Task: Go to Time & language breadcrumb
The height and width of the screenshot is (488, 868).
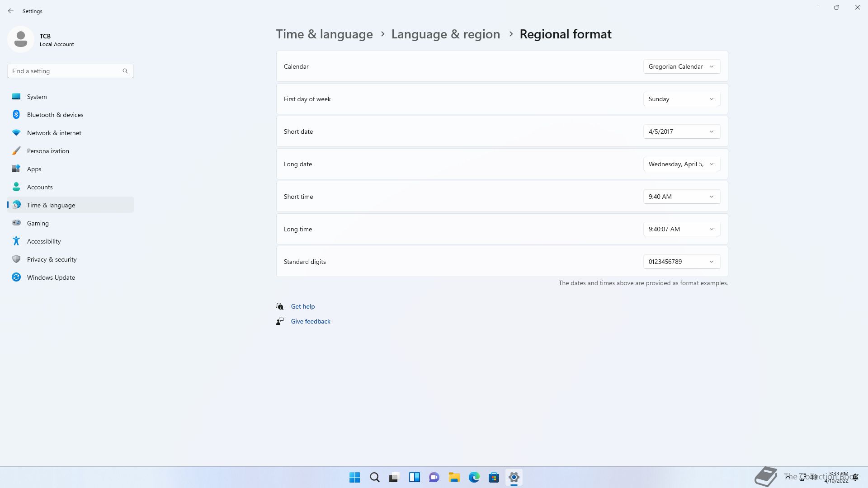Action: [x=325, y=34]
